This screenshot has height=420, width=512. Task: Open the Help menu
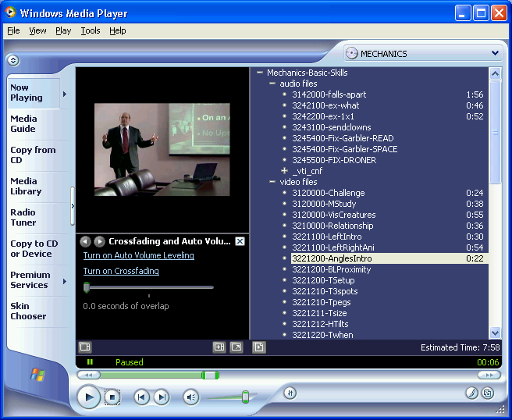pyautogui.click(x=118, y=30)
